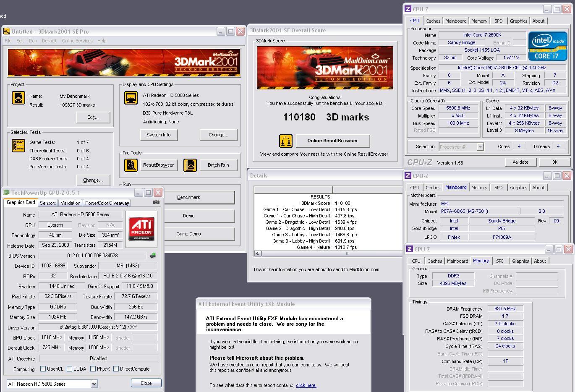Toggle the PhysX checkbox
575x392 pixels.
point(92,369)
